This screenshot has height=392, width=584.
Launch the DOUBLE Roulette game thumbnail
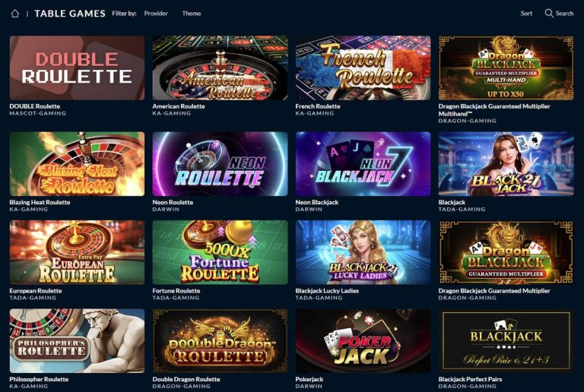click(x=77, y=68)
